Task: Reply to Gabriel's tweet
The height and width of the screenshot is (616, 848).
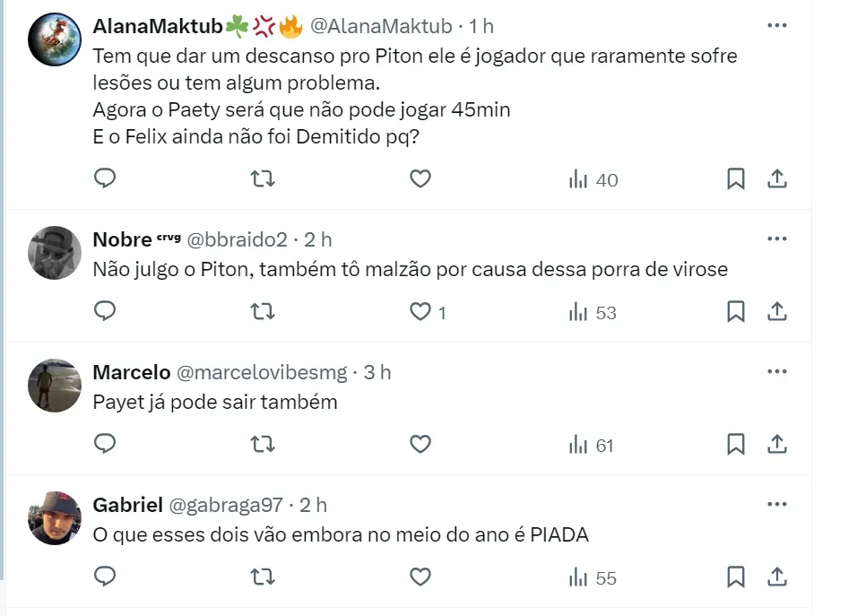Action: [105, 577]
